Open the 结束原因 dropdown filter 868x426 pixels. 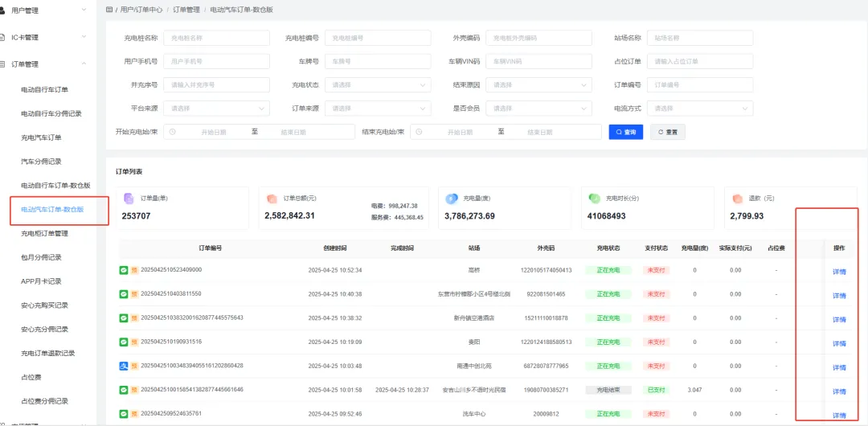pos(538,85)
